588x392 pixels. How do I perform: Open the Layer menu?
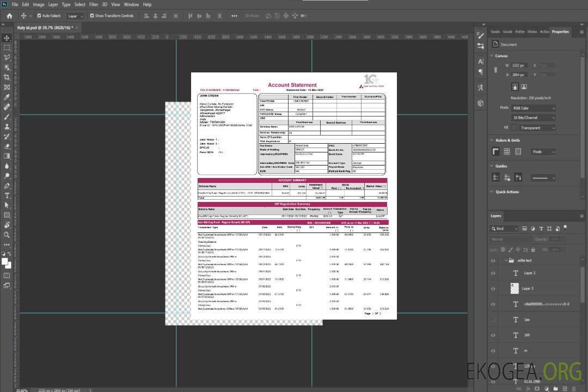tap(53, 4)
